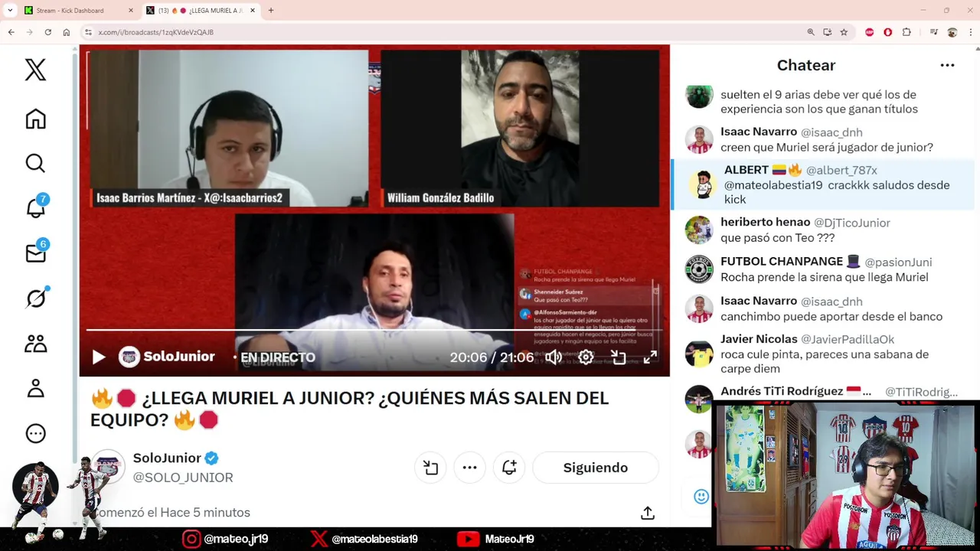Open Chrome three-dot menu
This screenshot has width=980, height=551.
971,32
